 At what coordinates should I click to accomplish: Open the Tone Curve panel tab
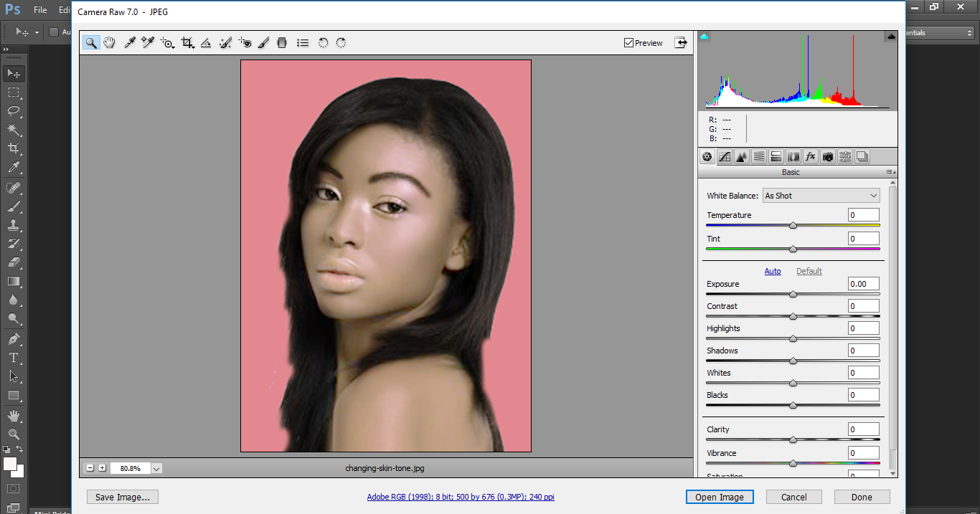point(725,156)
